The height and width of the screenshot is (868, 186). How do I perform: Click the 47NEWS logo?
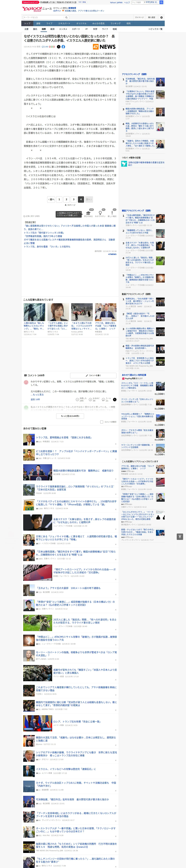pos(104,47)
